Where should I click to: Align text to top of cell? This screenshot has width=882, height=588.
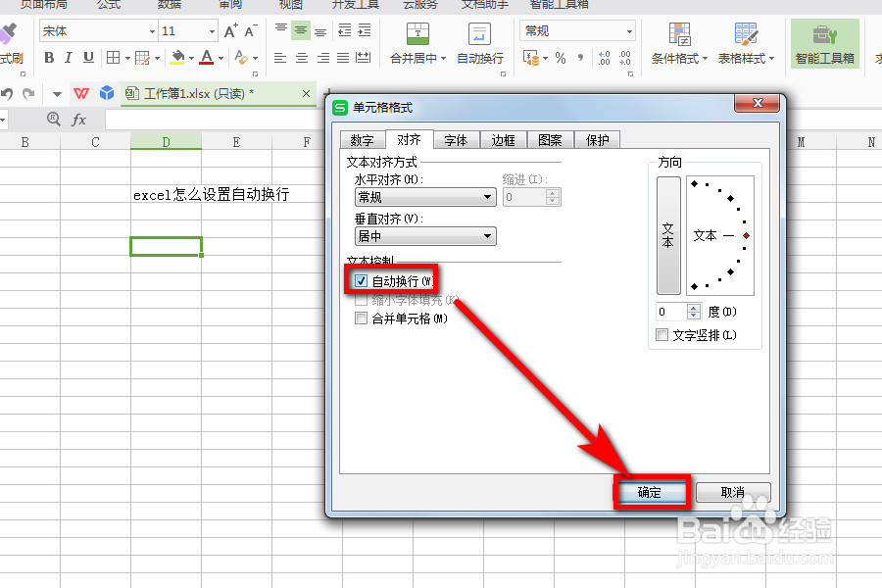click(280, 29)
